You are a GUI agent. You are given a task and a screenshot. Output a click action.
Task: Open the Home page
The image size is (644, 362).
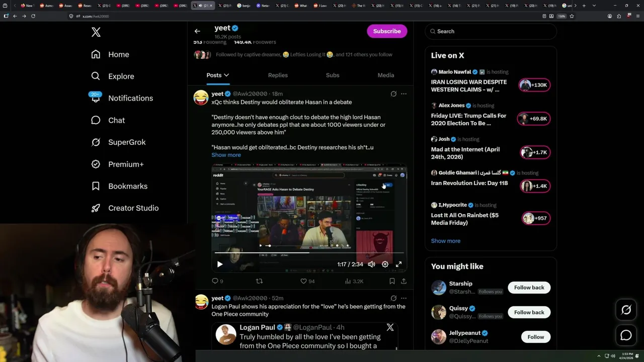(x=110, y=54)
